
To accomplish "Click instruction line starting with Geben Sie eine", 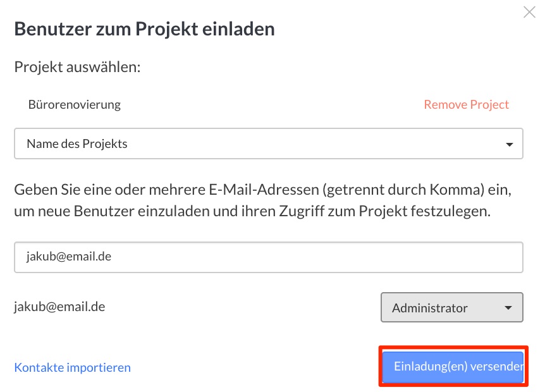I will (263, 190).
